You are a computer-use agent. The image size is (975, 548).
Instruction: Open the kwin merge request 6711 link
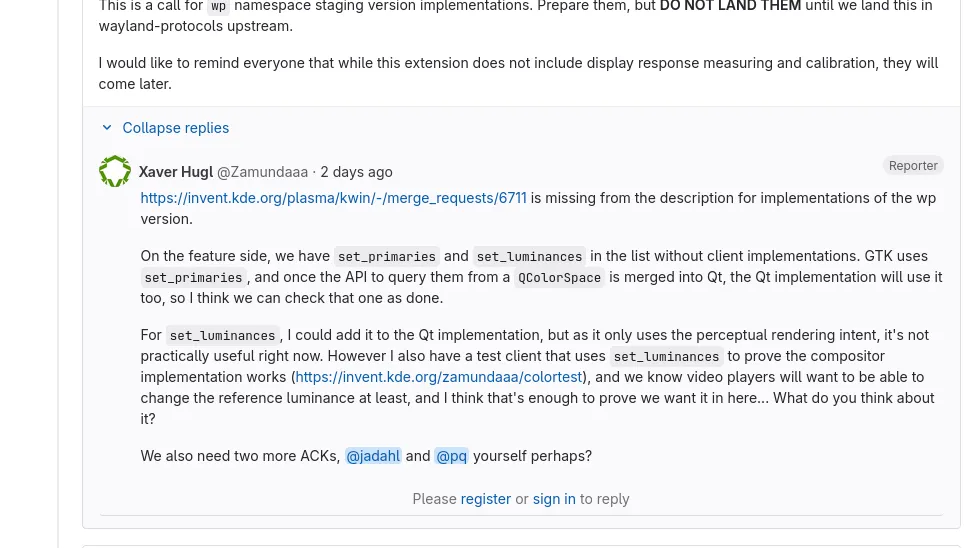pos(333,198)
